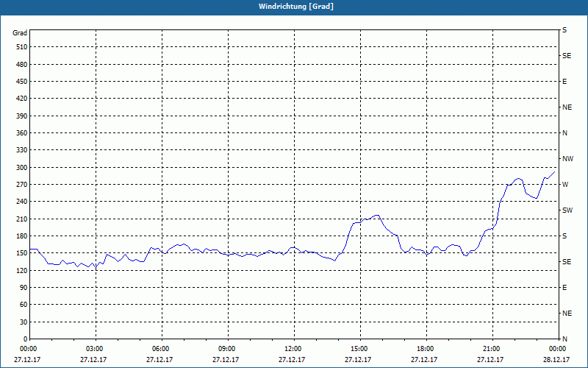The image size is (588, 368).
Task: Select the 480 y-axis label
Action: [22, 65]
